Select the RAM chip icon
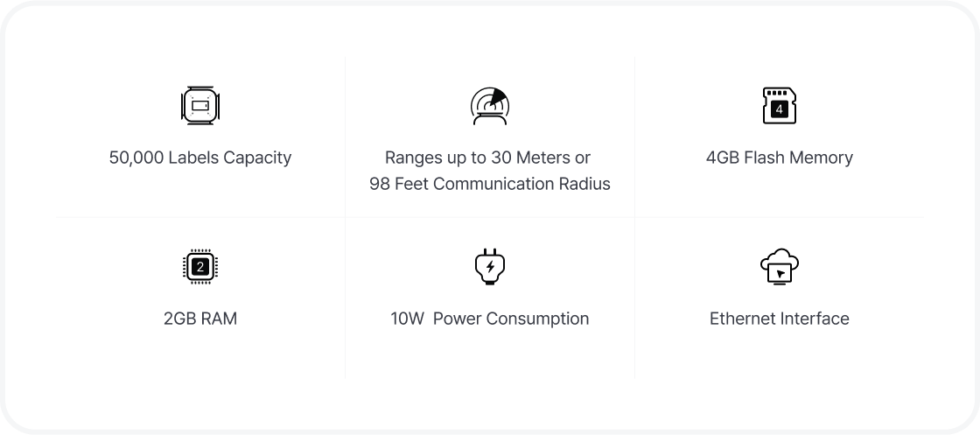This screenshot has height=435, width=980. click(x=200, y=267)
